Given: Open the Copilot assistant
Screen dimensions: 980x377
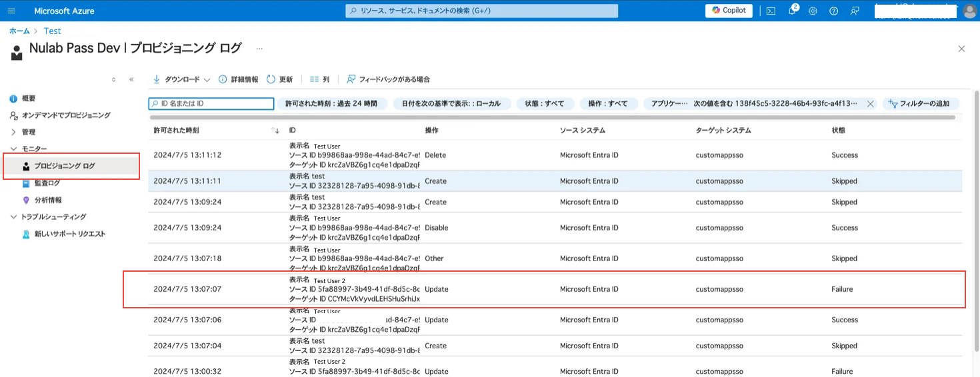Looking at the screenshot, I should coord(729,11).
